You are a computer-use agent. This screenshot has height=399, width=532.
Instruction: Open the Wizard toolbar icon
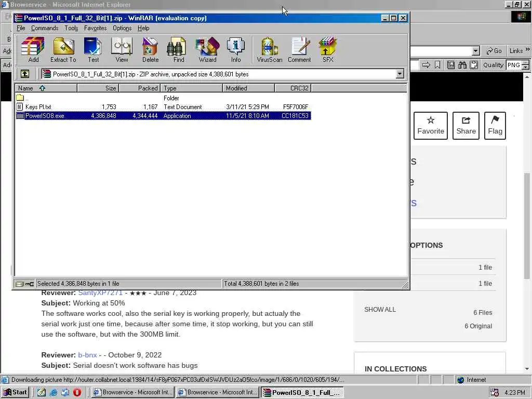pos(207,50)
